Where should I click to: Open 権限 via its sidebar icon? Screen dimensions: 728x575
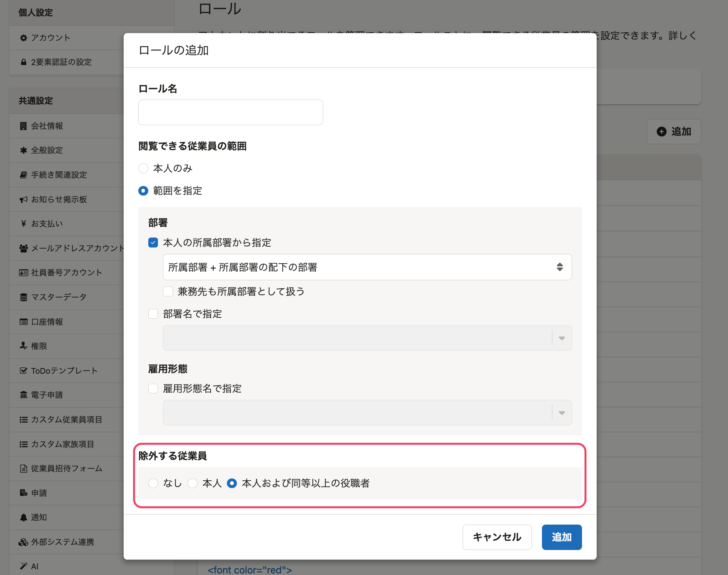click(23, 346)
